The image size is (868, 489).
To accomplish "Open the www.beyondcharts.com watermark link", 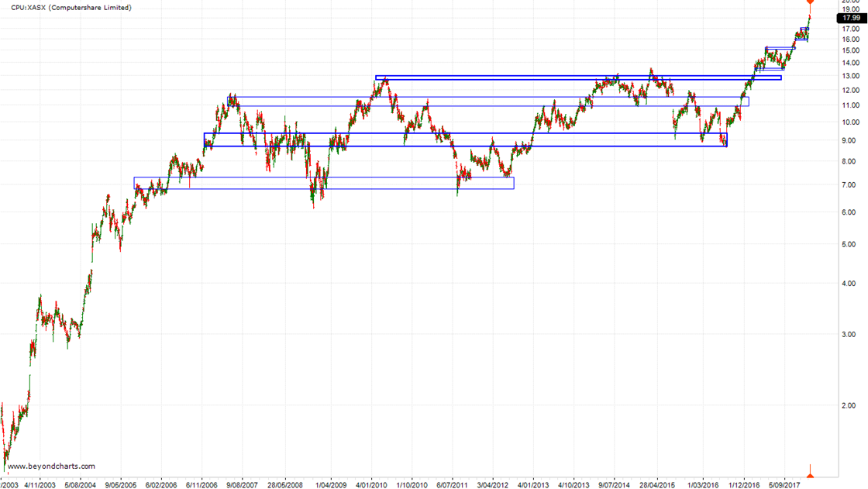I will pos(51,466).
